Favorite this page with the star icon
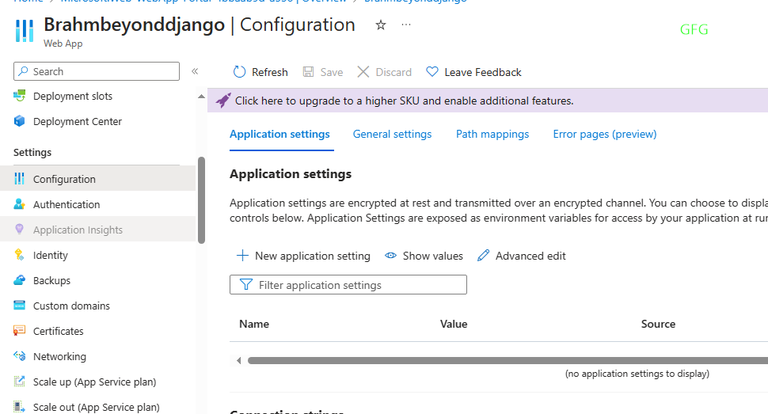768x414 pixels. (381, 25)
